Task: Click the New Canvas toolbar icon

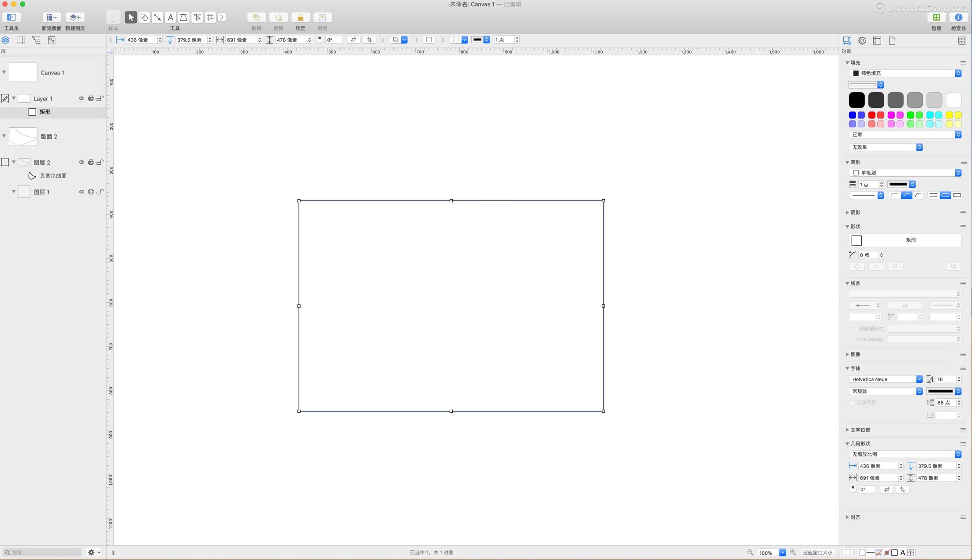Action: point(52,17)
